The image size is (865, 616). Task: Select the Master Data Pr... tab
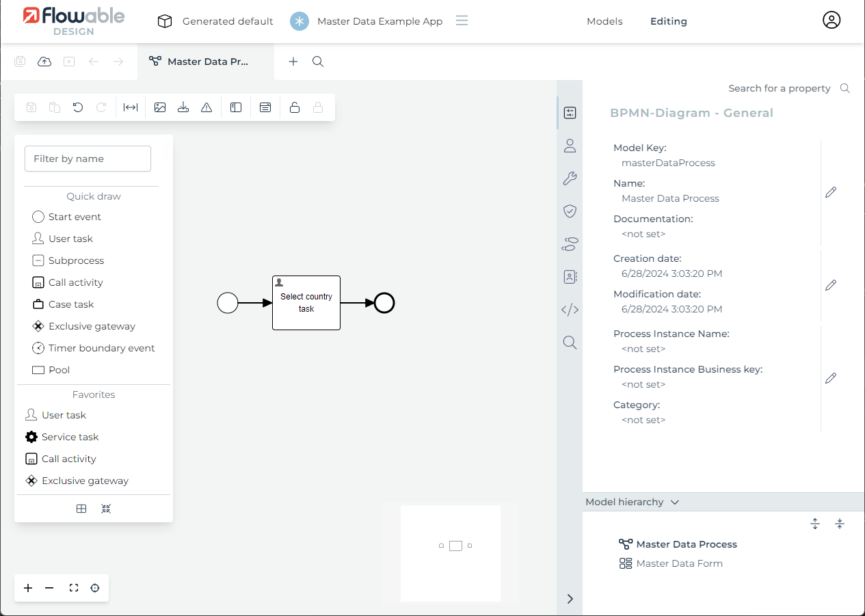tap(206, 61)
